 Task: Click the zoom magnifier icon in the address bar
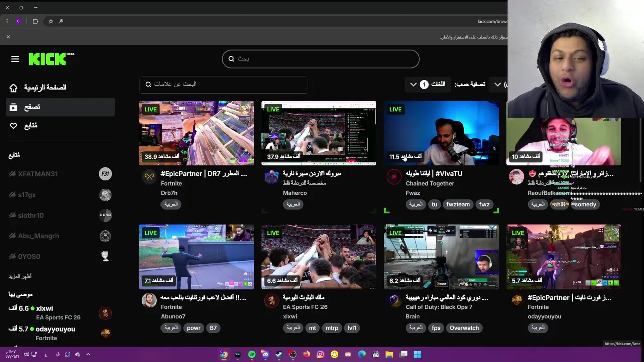61,21
